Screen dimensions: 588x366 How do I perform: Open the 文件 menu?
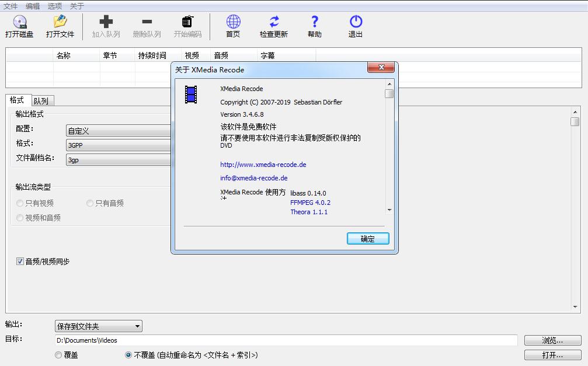pyautogui.click(x=11, y=6)
